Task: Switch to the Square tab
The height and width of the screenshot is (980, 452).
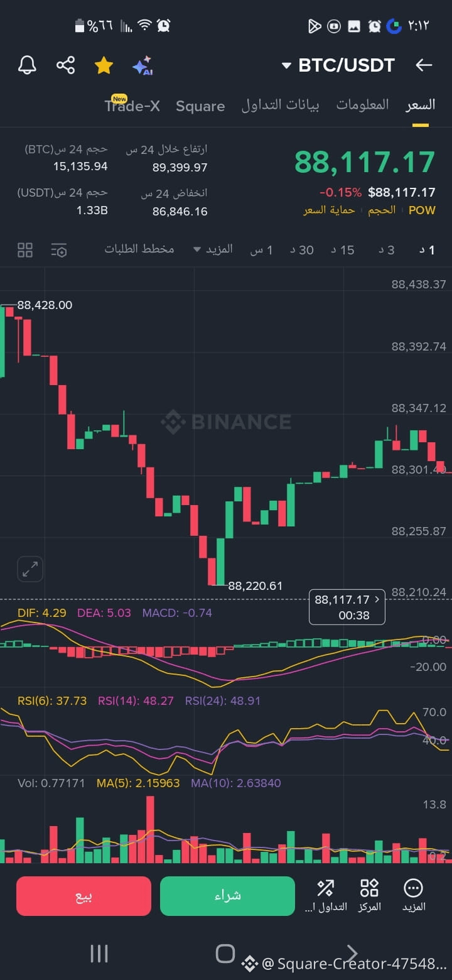Action: click(200, 106)
